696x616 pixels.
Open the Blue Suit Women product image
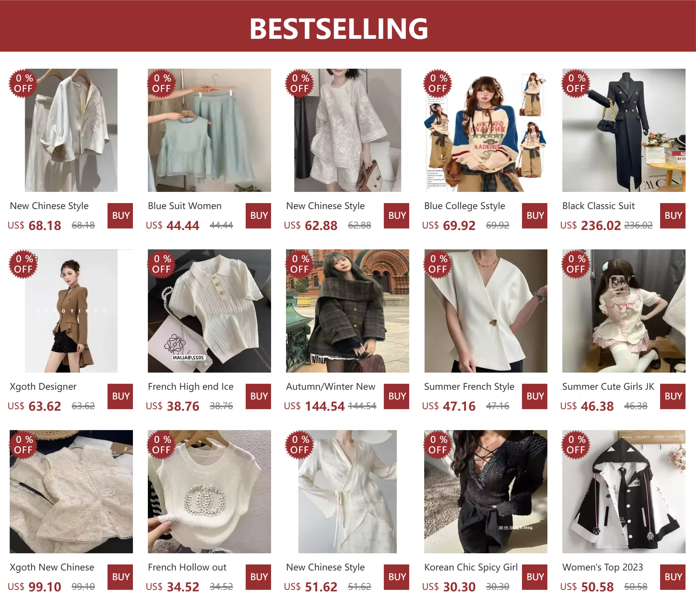click(209, 130)
